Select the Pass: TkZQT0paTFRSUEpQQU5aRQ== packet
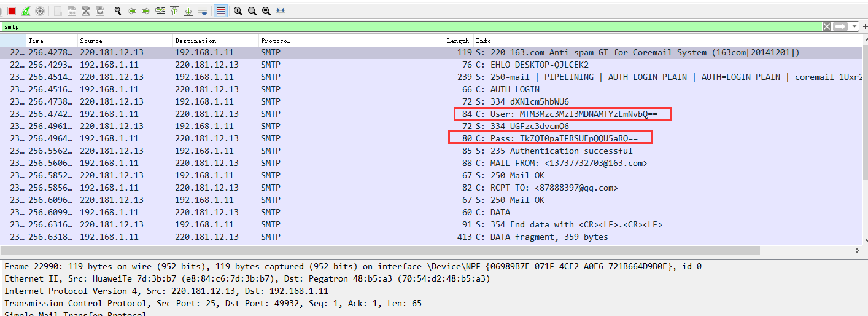This screenshot has width=868, height=316. 431,138
